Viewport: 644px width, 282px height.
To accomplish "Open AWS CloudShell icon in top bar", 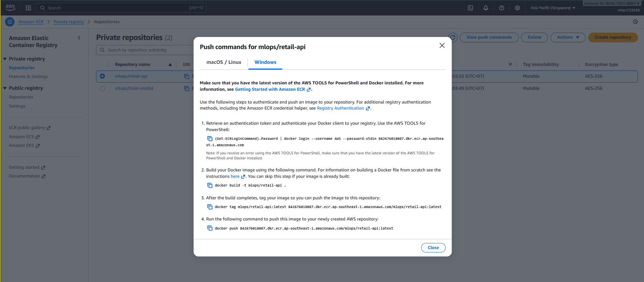I will tap(470, 8).
